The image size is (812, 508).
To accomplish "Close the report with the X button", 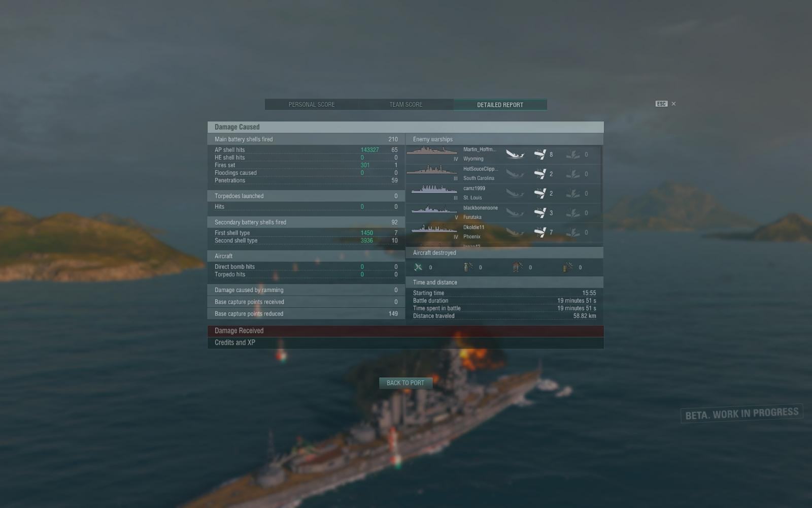I will [x=673, y=104].
